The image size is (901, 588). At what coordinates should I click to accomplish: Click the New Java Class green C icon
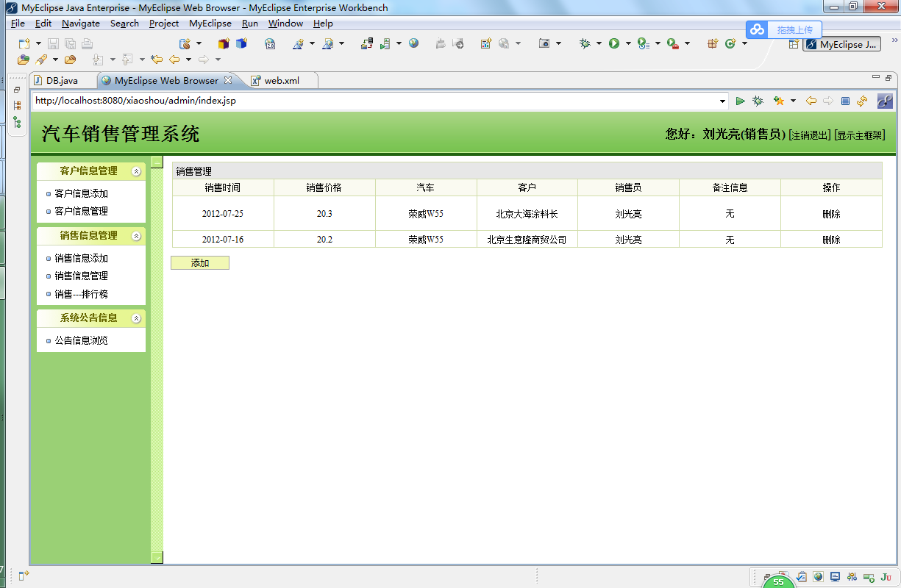tap(730, 44)
